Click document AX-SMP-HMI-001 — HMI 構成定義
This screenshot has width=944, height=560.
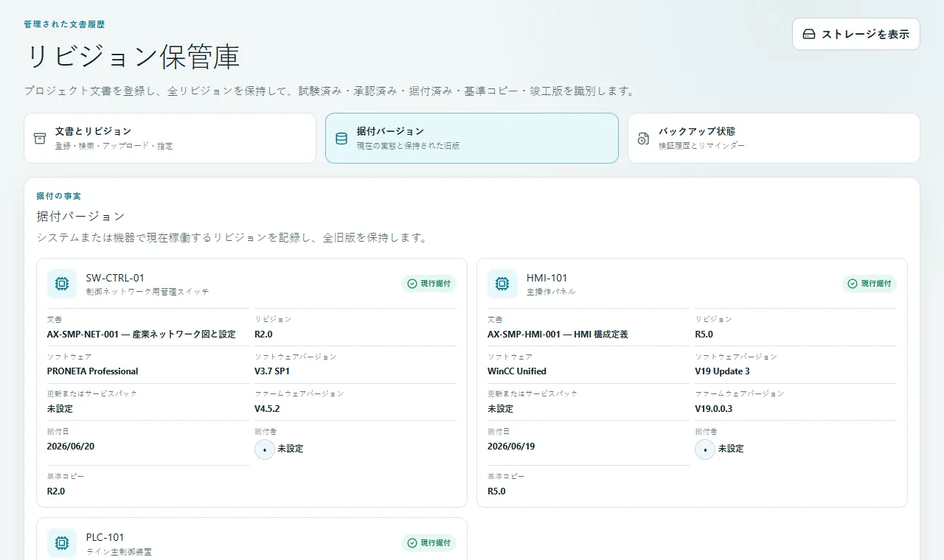pyautogui.click(x=558, y=334)
